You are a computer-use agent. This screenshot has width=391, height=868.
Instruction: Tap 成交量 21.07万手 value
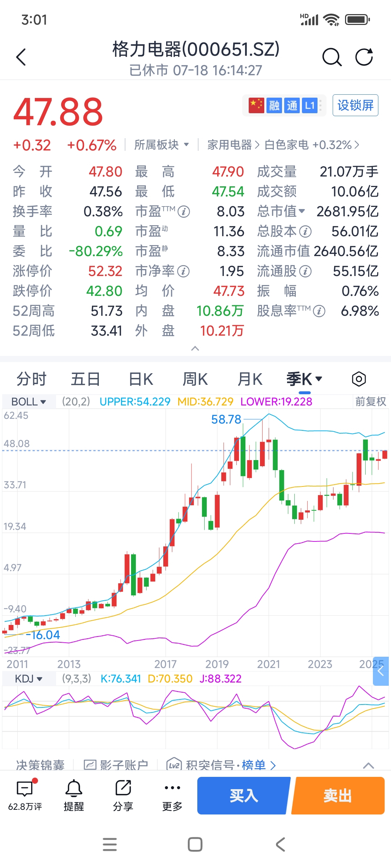349,172
